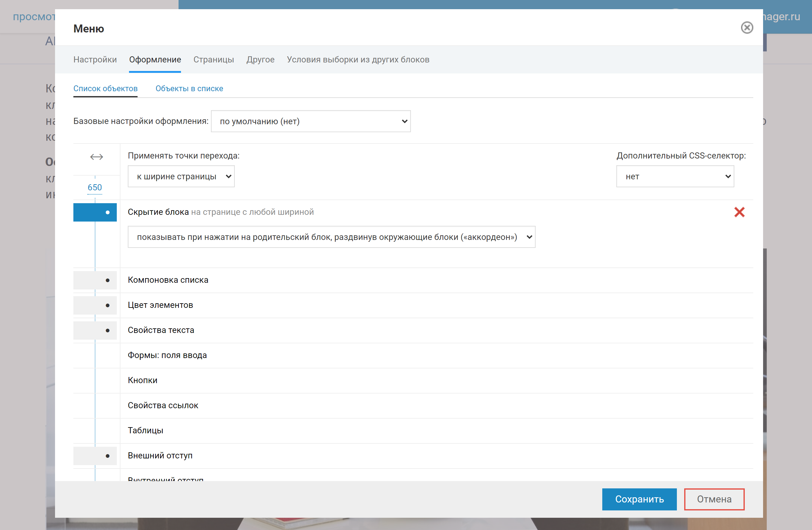
Task: Expand the Кнопки section row
Action: (142, 380)
